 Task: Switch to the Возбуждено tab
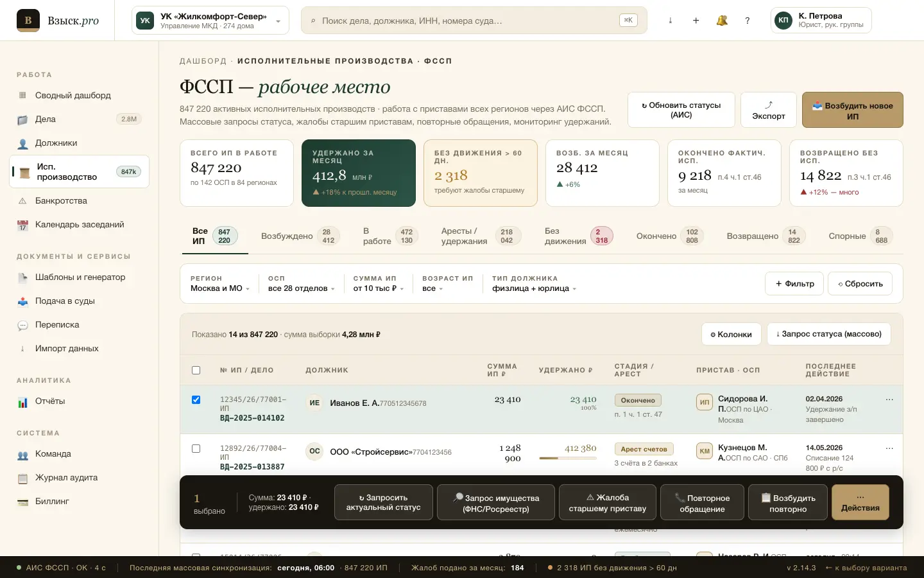point(300,236)
